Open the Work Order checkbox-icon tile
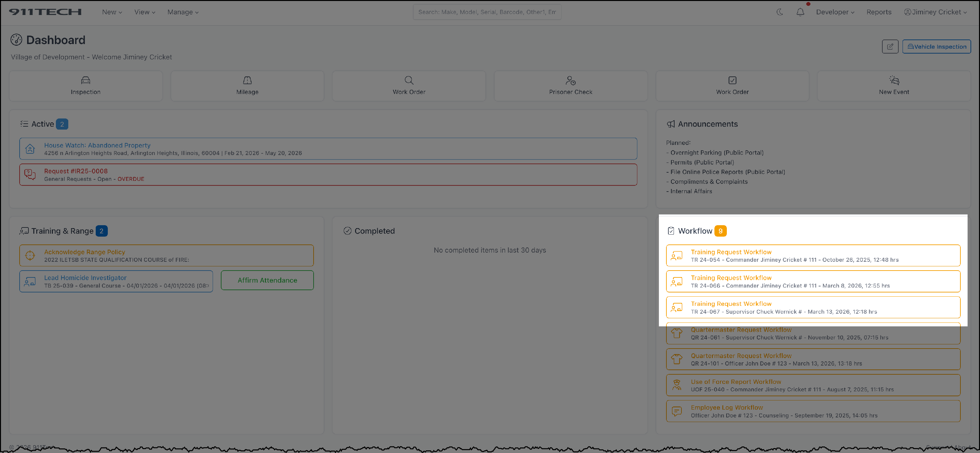The height and width of the screenshot is (453, 980). click(732, 81)
